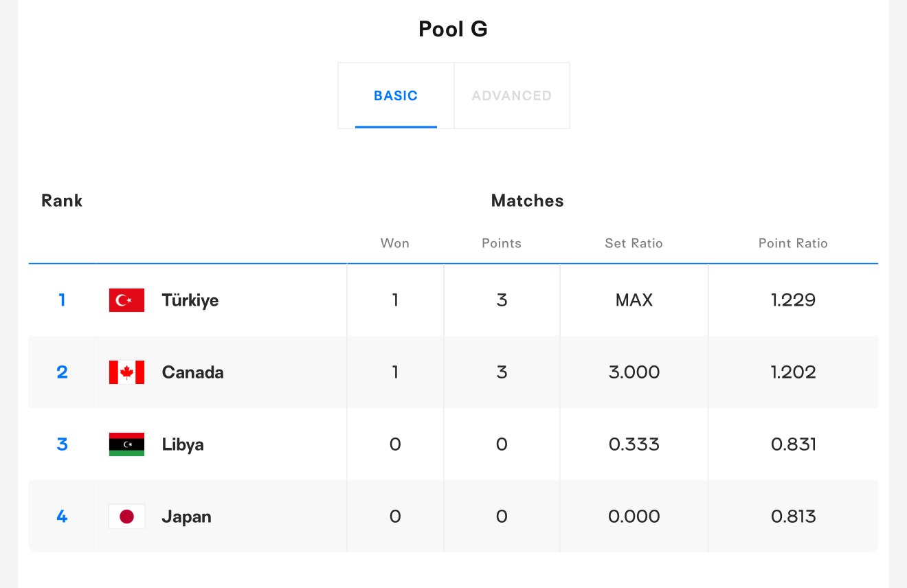Viewport: 907px width, 588px height.
Task: Click the Rank column header
Action: 62,201
